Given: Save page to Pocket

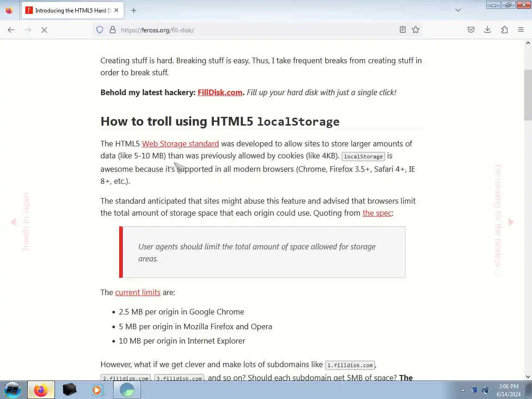Looking at the screenshot, I should (471, 30).
